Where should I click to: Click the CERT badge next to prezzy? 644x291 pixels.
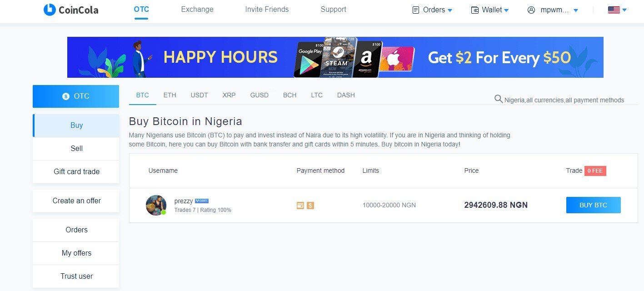(x=202, y=201)
